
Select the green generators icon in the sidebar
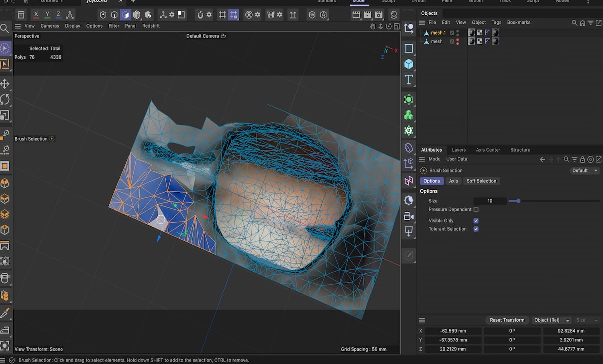click(408, 115)
